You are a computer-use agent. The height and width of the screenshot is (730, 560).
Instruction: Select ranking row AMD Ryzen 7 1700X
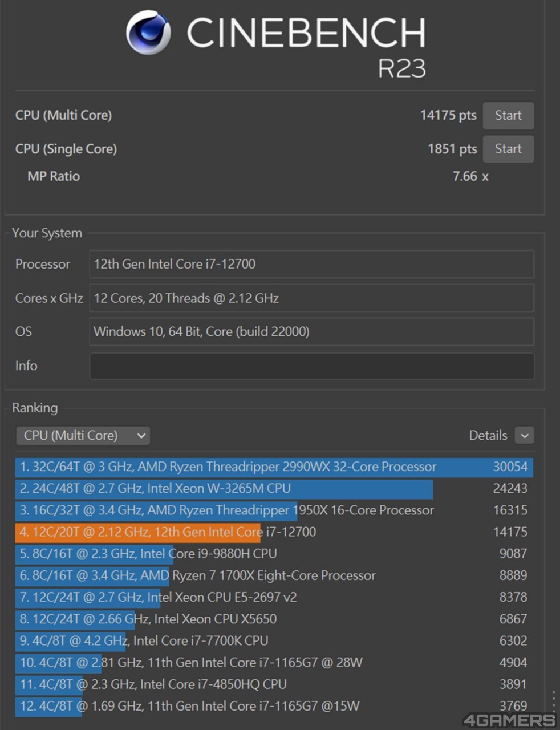click(x=274, y=575)
